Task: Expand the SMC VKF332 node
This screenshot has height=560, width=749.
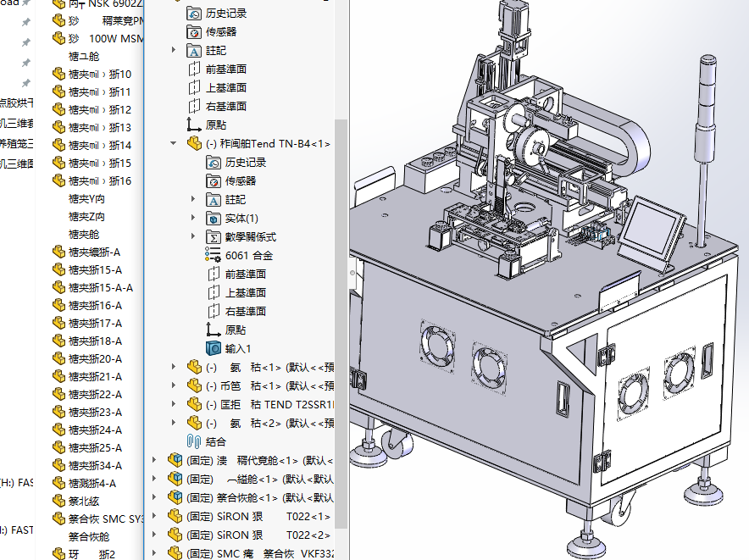Action: click(154, 553)
